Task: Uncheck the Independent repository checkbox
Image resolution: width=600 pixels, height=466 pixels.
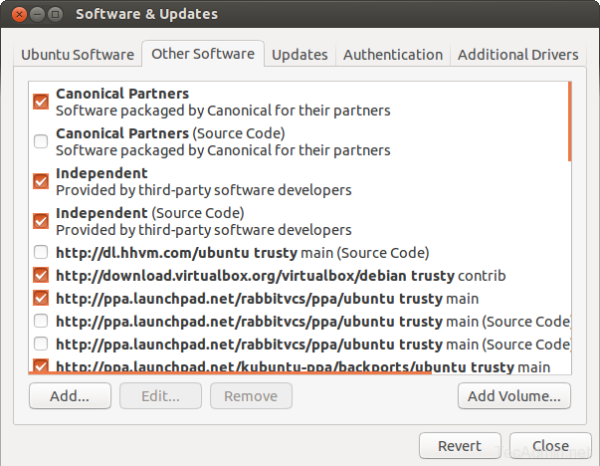Action: pos(41,181)
